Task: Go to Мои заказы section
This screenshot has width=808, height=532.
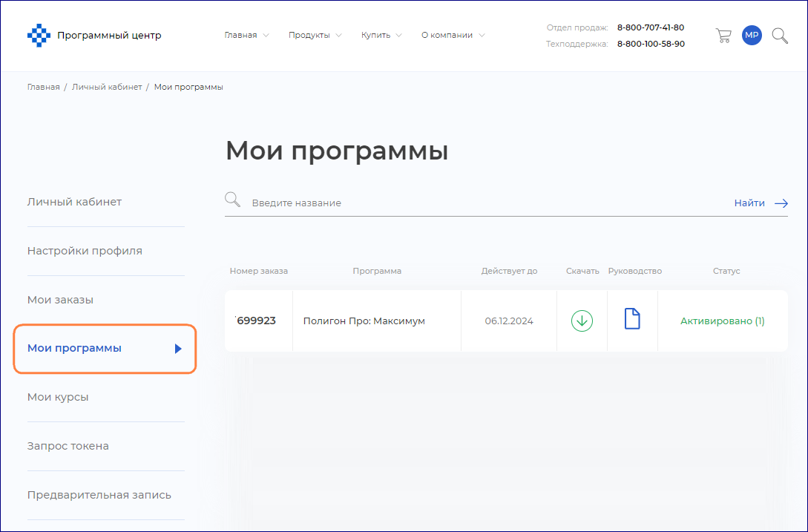Action: click(x=60, y=300)
